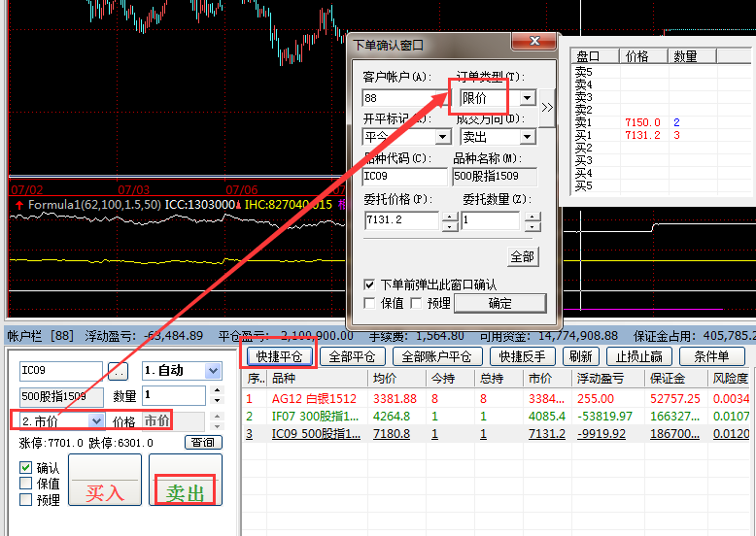
Task: Click the 委托价格 input field showing 7131.2
Action: tap(401, 221)
